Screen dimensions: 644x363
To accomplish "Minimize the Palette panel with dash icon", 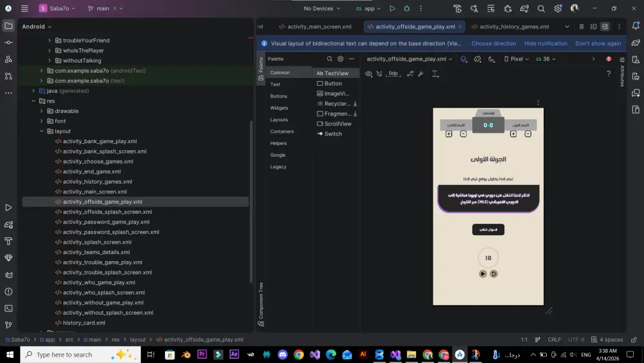I will pos(352,59).
